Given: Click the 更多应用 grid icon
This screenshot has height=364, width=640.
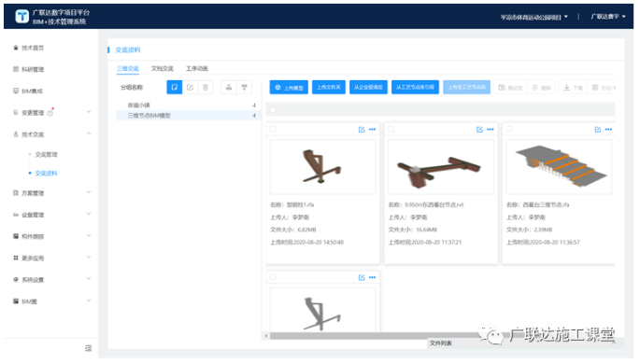Looking at the screenshot, I should pyautogui.click(x=16, y=258).
